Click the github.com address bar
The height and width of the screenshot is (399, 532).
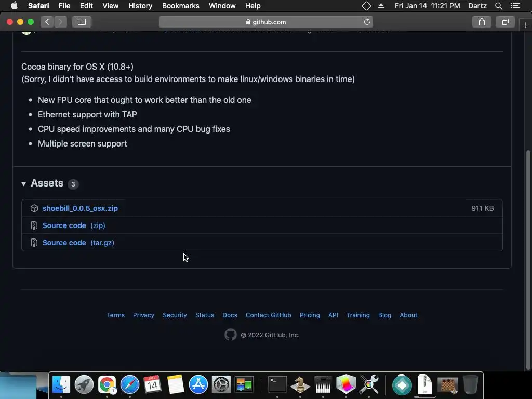pos(266,22)
